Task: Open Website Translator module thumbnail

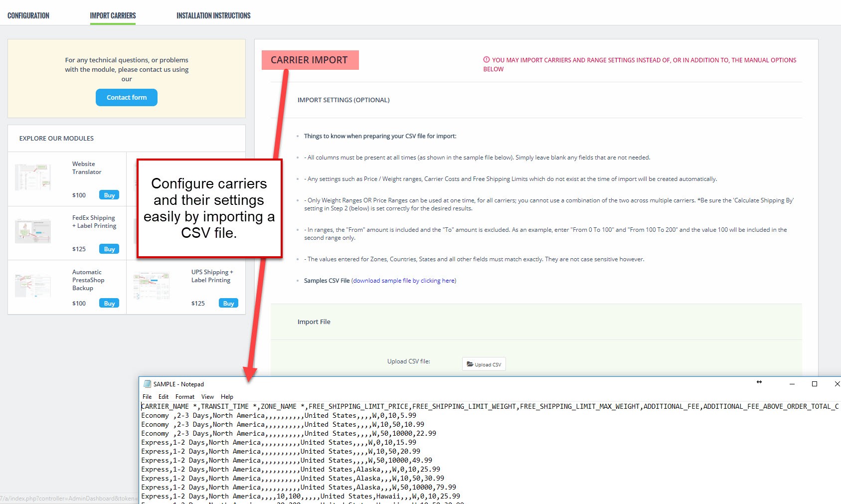Action: [x=33, y=176]
